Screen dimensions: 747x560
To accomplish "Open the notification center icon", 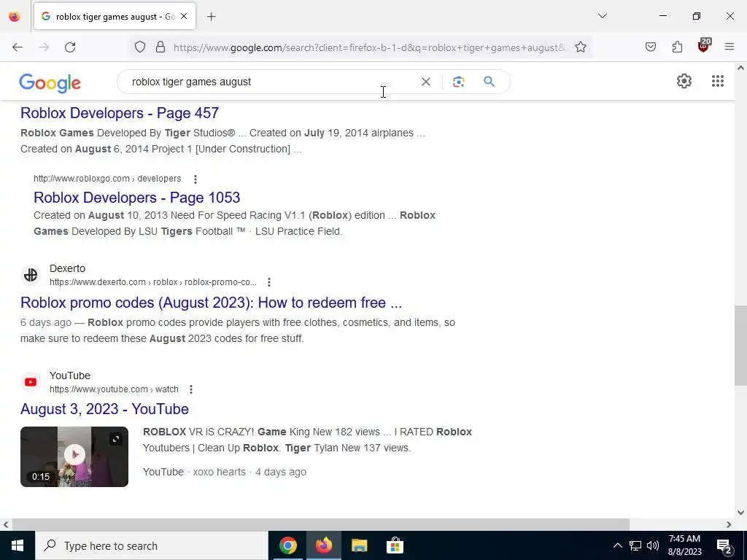I will point(724,546).
